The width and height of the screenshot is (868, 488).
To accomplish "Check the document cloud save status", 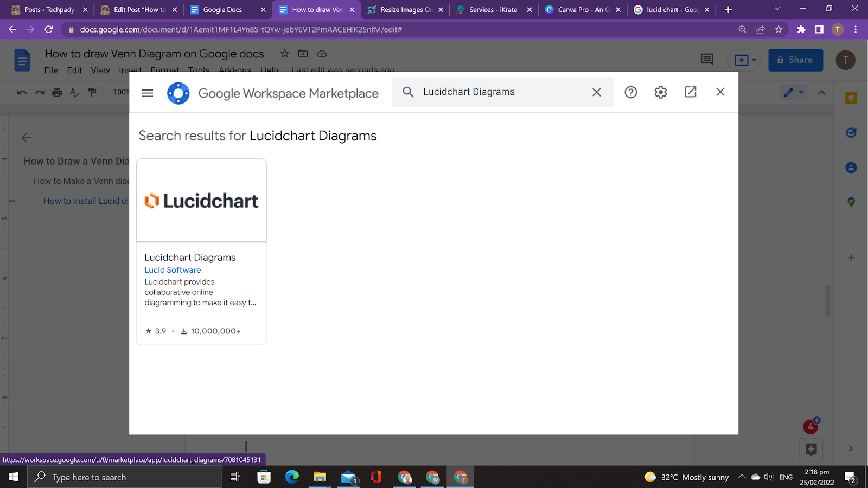I will (322, 54).
